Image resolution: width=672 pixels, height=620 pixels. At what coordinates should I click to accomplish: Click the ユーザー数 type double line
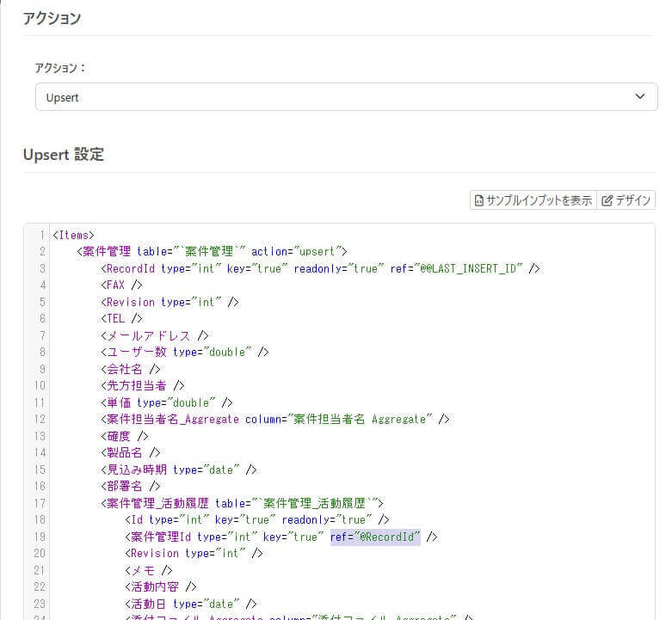click(x=185, y=353)
